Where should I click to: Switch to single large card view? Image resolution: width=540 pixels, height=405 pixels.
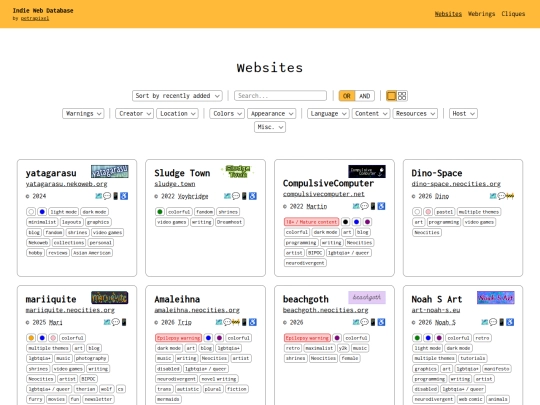click(x=391, y=96)
